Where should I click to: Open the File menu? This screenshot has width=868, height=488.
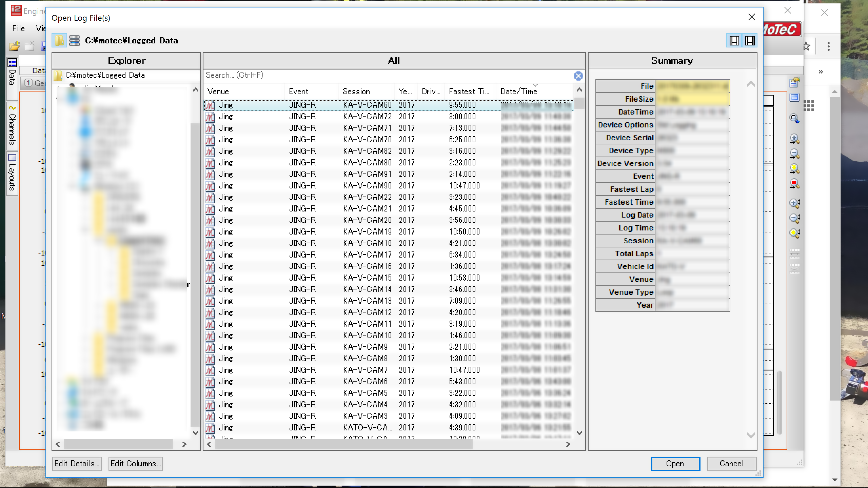tap(18, 28)
